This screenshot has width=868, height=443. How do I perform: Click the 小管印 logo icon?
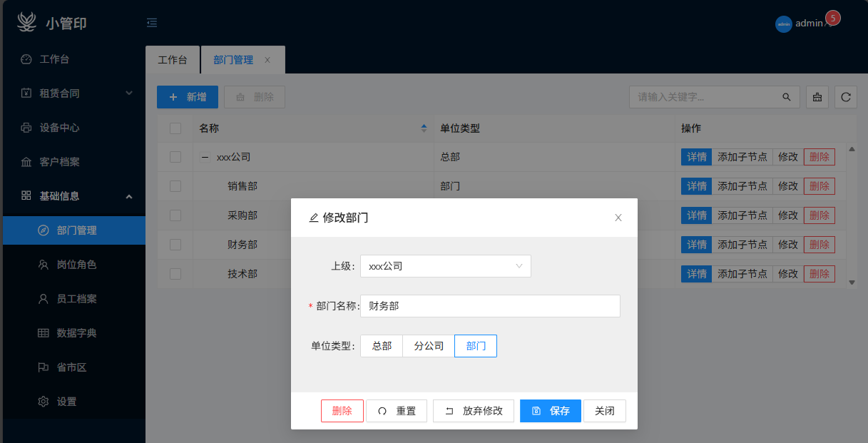26,22
